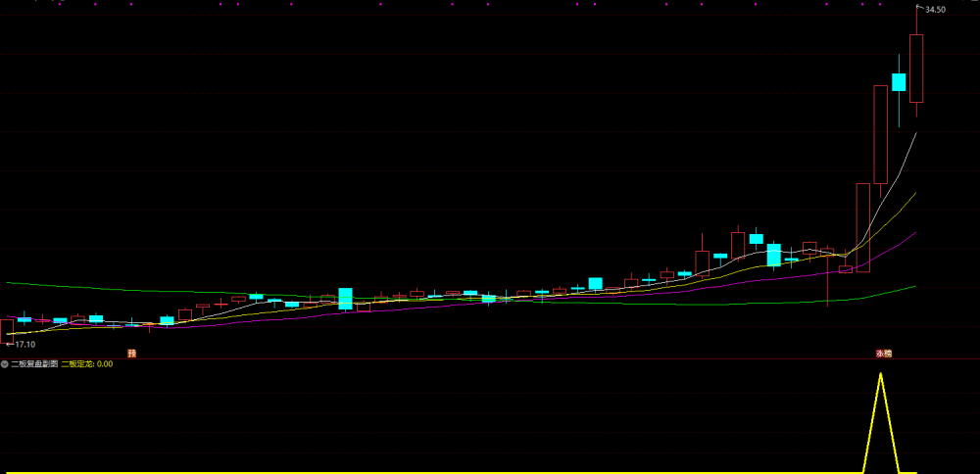The width and height of the screenshot is (980, 474).
Task: Collapse the 二板复盘副图 indicator panel arrow
Action: (4, 363)
